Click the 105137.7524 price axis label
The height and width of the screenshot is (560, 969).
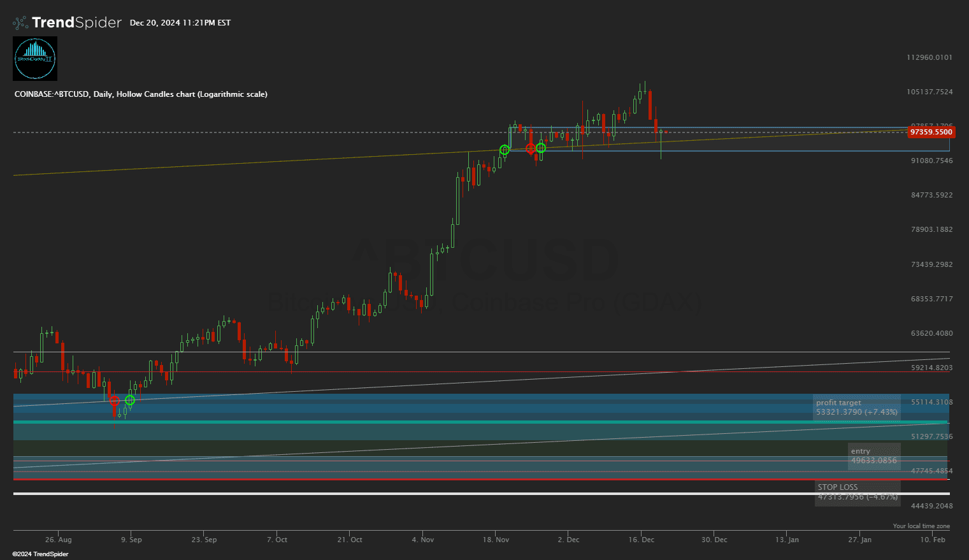(930, 92)
